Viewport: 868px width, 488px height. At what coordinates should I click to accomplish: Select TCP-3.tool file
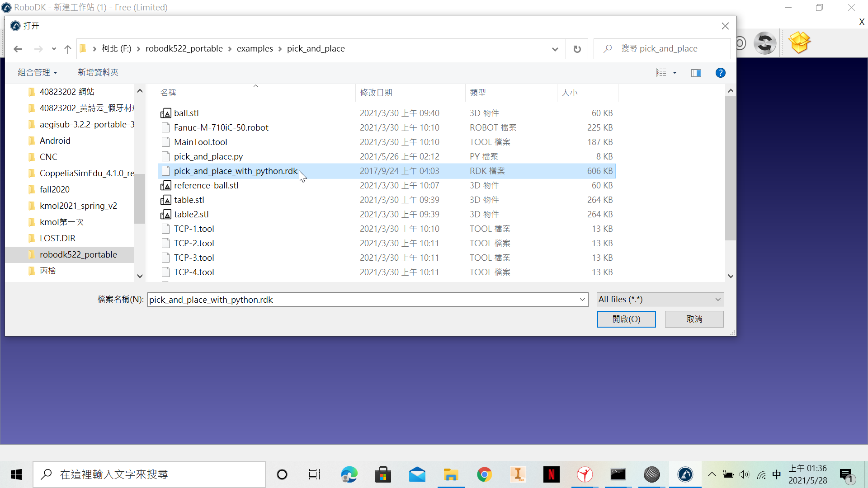387,258
